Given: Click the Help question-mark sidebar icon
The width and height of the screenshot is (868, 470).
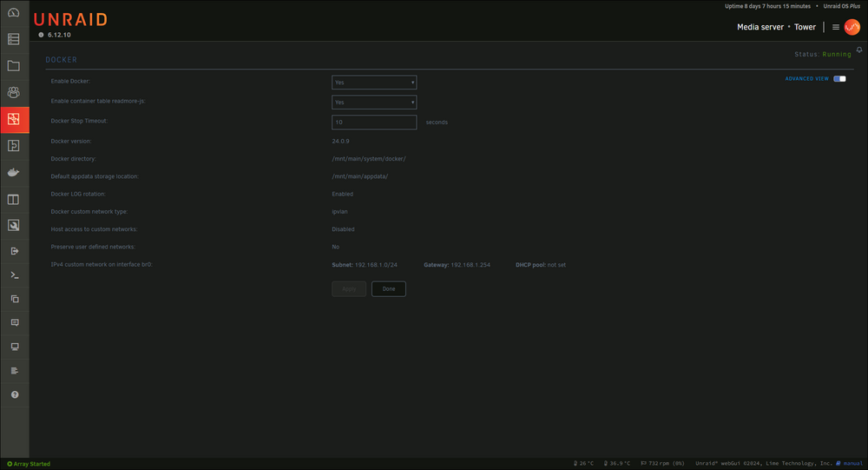Looking at the screenshot, I should [15, 394].
